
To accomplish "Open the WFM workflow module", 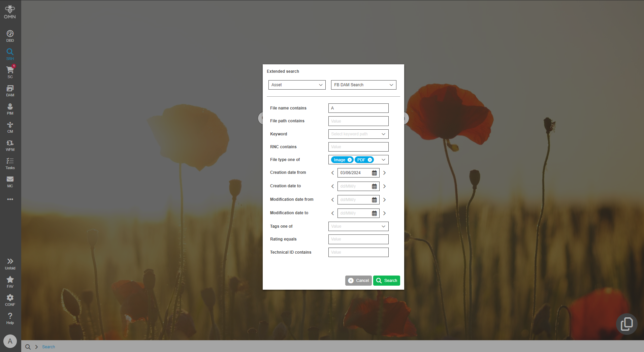I will click(10, 145).
